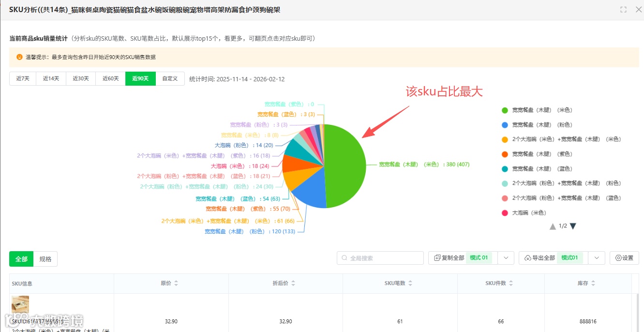Toggle legend 宽宽餐盘（木腿）（蓝色） teal dot
Viewport: 644px width, 332px height.
click(505, 169)
